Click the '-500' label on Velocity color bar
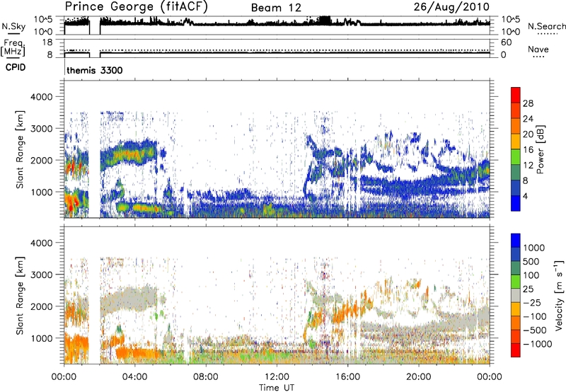The image size is (566, 392). click(x=535, y=330)
